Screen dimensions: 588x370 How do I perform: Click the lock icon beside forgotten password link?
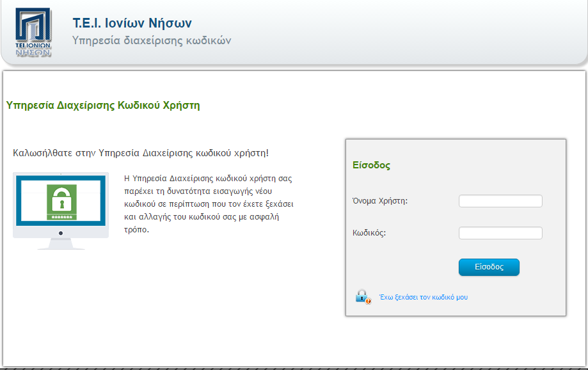(363, 297)
